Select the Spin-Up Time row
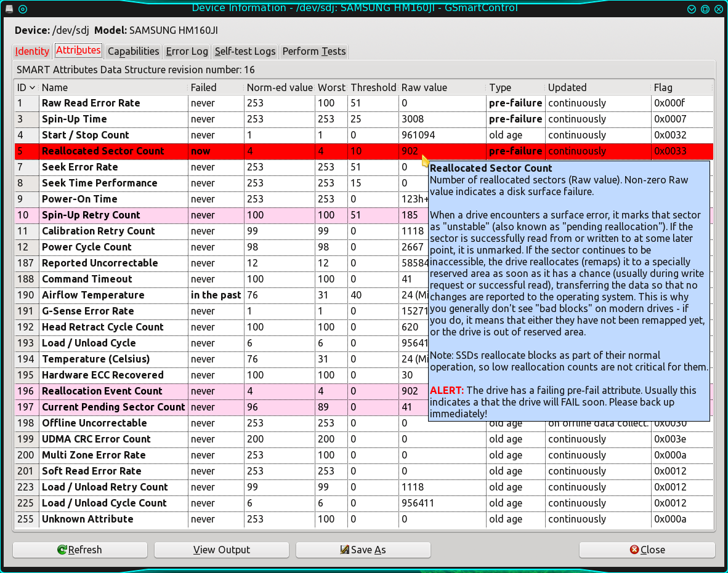728x573 pixels. point(364,119)
